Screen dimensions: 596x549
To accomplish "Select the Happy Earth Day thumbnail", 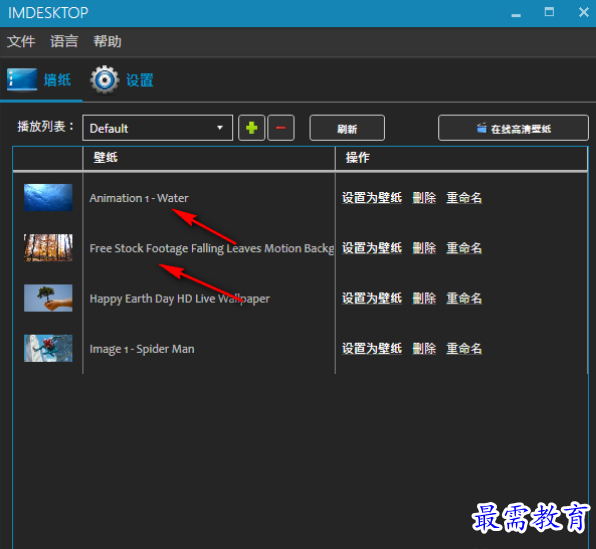I will pyautogui.click(x=48, y=298).
